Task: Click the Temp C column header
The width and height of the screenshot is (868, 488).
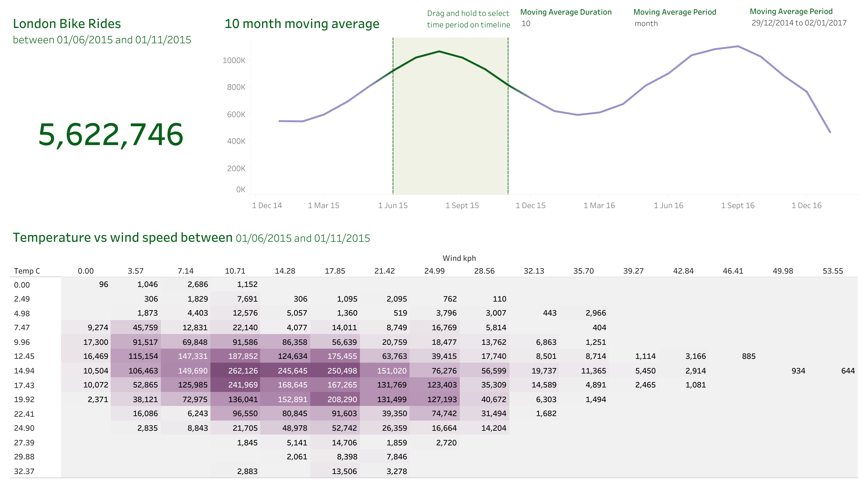Action: coord(27,271)
